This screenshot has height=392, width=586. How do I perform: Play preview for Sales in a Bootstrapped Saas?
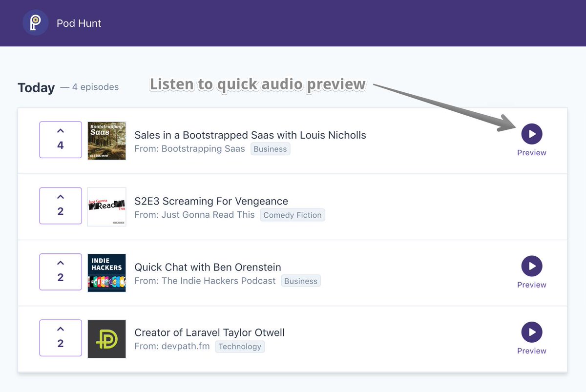point(531,134)
